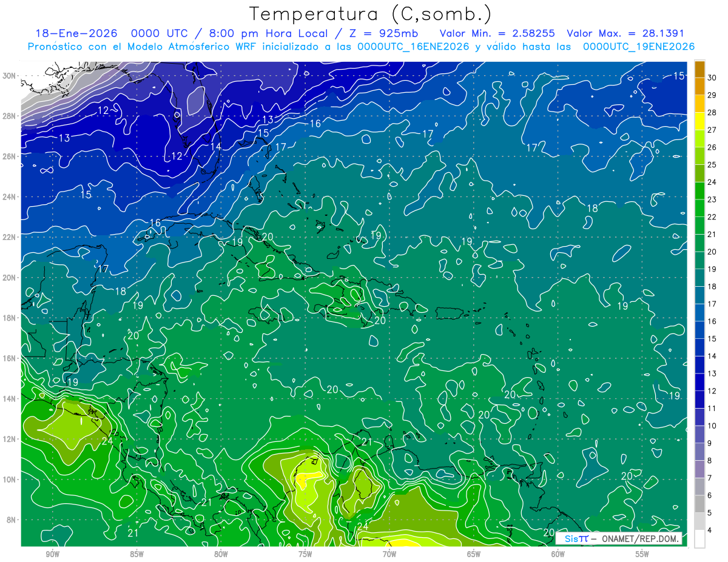The width and height of the screenshot is (728, 562).
Task: Click longitude label '75W' on bottom axis
Action: [x=305, y=555]
